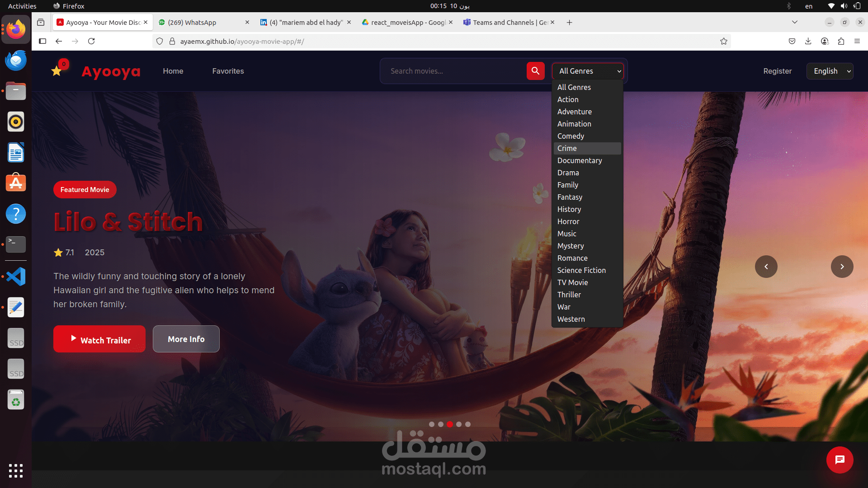Go to next slide with right arrow
This screenshot has width=868, height=488.
[x=842, y=267]
